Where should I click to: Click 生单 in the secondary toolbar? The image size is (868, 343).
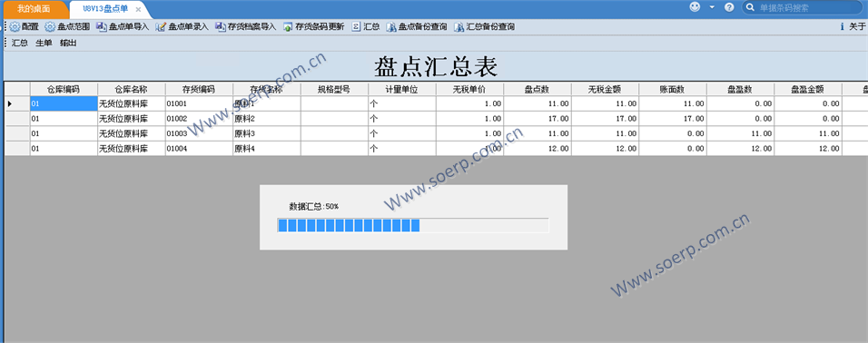(44, 43)
